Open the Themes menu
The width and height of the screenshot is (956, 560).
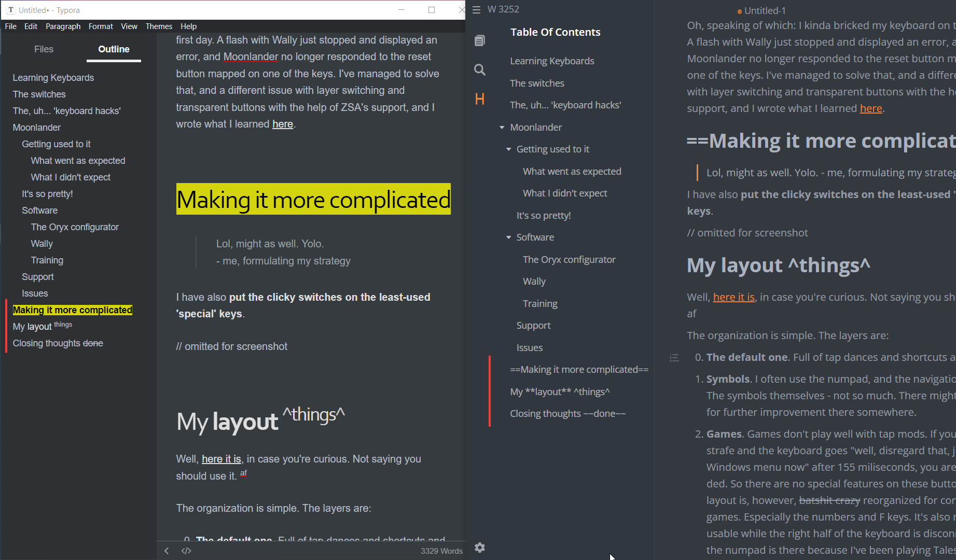(x=159, y=26)
